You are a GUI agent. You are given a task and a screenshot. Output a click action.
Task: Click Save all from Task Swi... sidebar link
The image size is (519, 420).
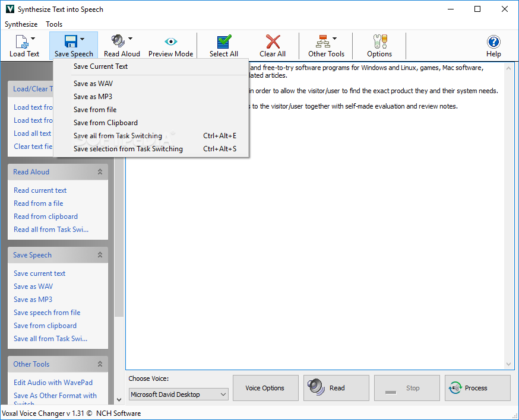tap(50, 339)
